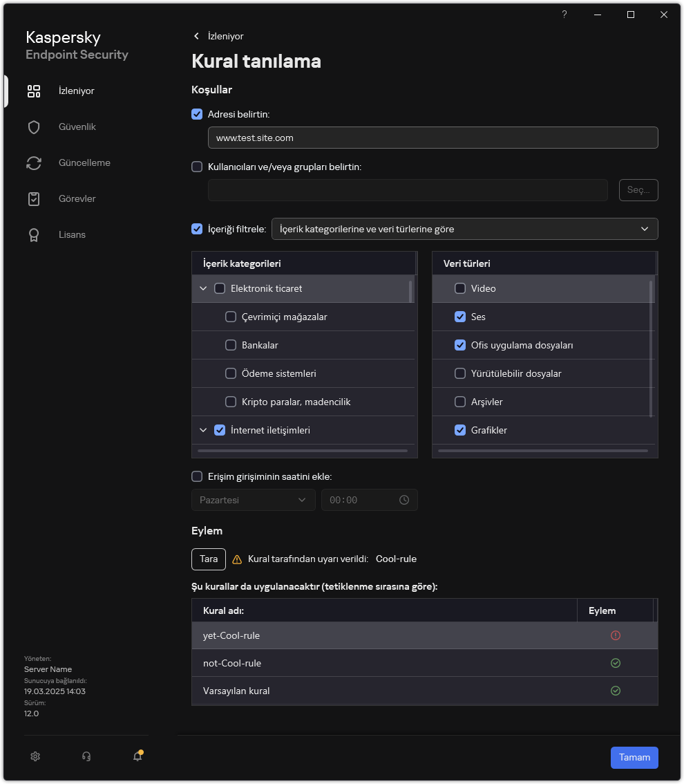Open the İçerik kategorilerine filter dropdown
Image resolution: width=684 pixels, height=784 pixels.
464,229
